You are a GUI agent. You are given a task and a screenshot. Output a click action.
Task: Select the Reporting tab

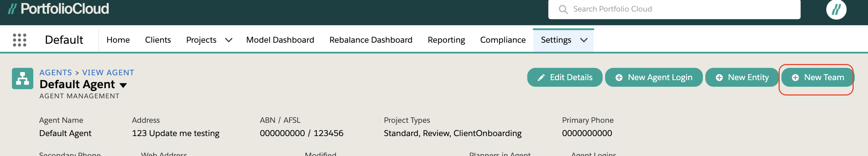[x=446, y=40]
